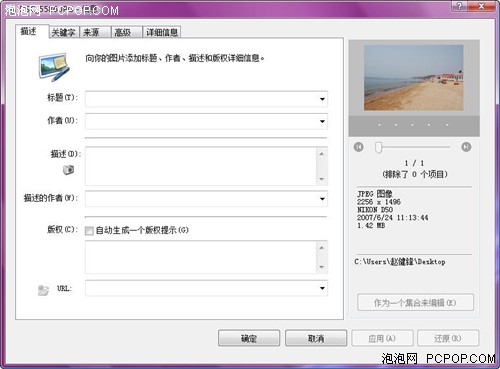The height and width of the screenshot is (369, 500).
Task: Click the camera icon under 描述 label
Action: [x=68, y=170]
